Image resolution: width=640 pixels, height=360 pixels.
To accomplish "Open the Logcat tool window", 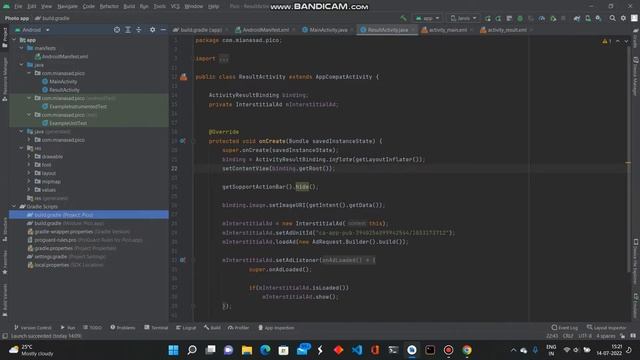I will [x=186, y=328].
